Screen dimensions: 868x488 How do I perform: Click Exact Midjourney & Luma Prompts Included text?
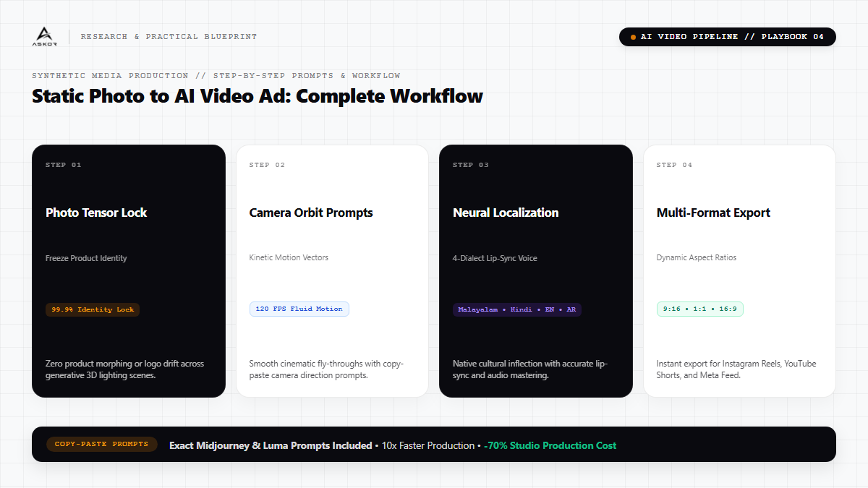271,445
